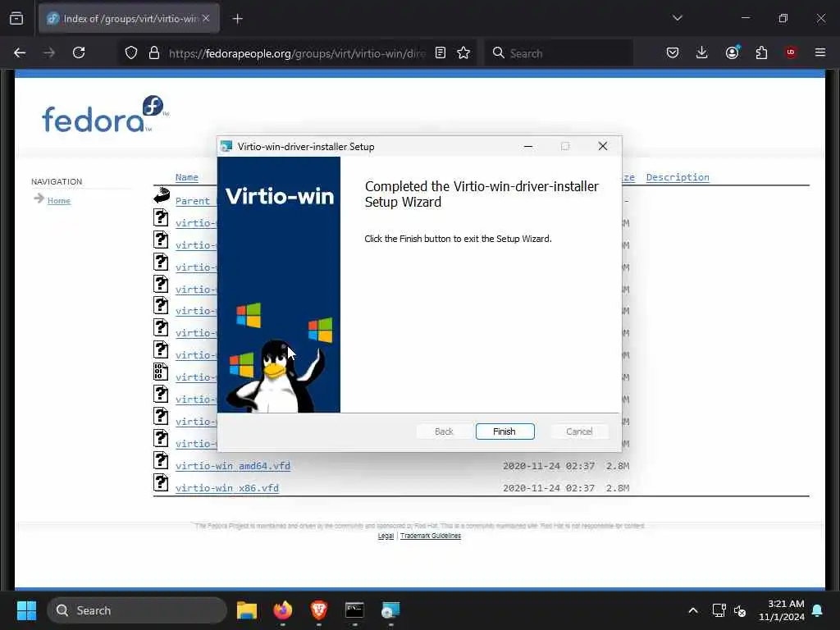Sort listing by Description column link
The height and width of the screenshot is (630, 840).
pos(678,177)
